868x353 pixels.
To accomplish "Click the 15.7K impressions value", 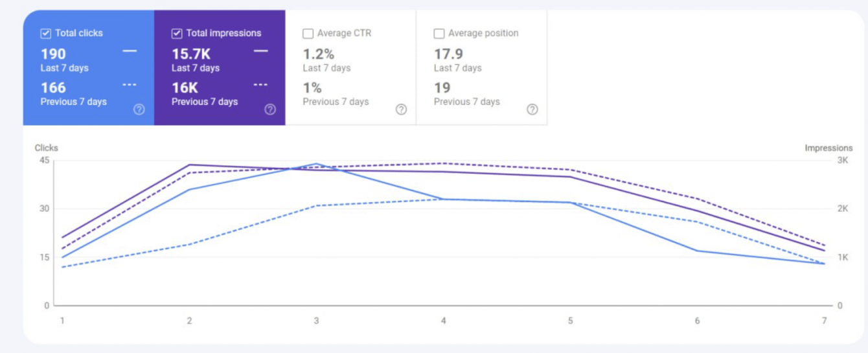I will (x=190, y=54).
